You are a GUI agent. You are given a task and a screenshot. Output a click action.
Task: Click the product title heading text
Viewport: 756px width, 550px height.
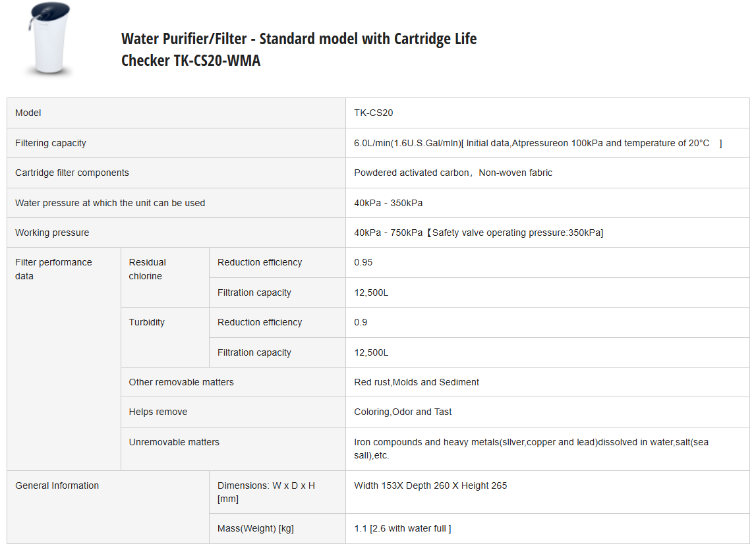299,49
